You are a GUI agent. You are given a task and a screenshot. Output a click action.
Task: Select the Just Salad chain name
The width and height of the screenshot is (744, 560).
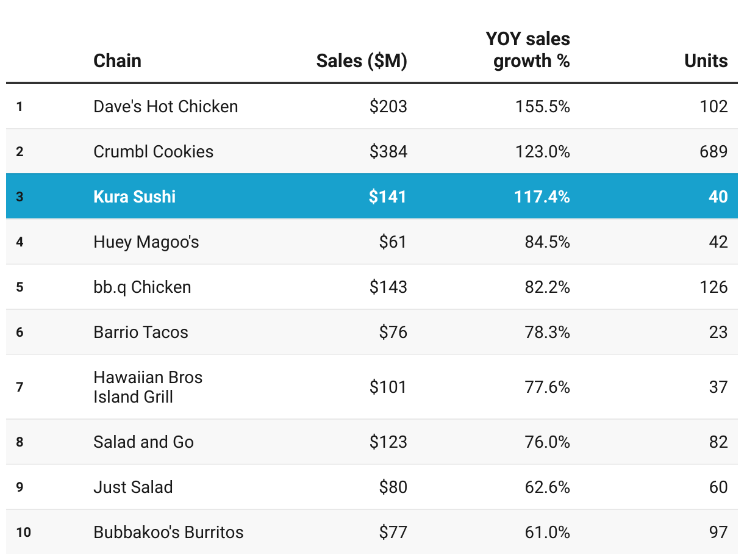[x=133, y=487]
